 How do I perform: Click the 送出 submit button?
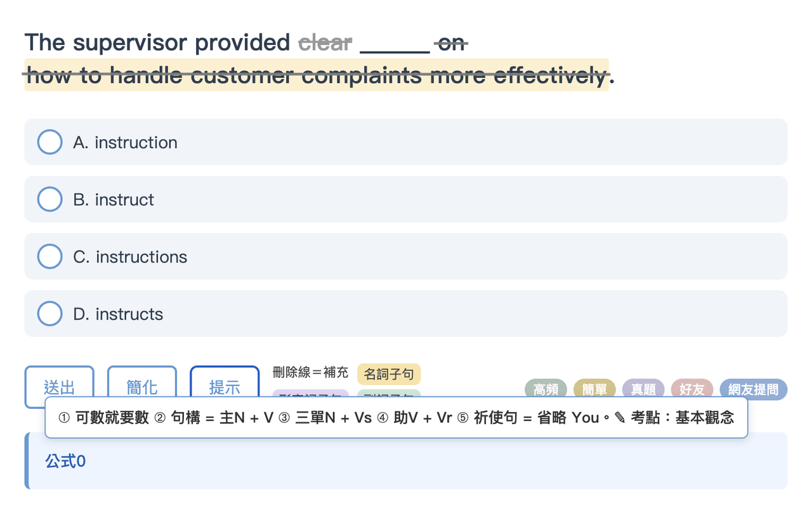[60, 387]
